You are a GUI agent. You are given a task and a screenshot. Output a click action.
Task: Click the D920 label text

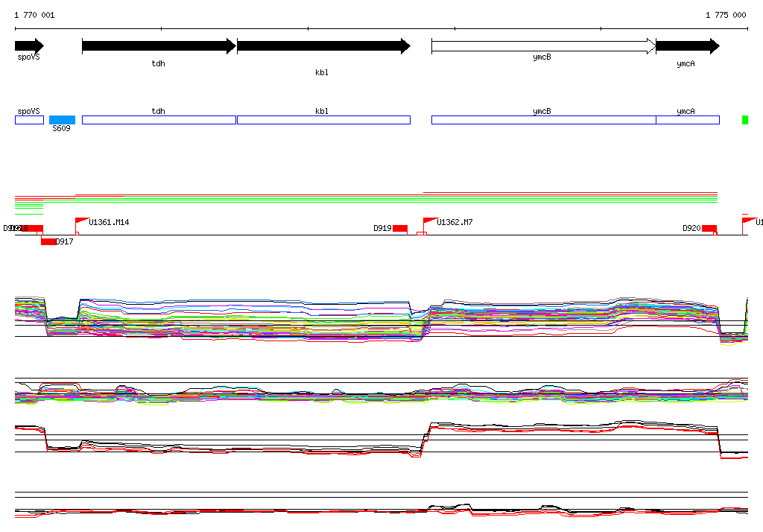coord(691,228)
